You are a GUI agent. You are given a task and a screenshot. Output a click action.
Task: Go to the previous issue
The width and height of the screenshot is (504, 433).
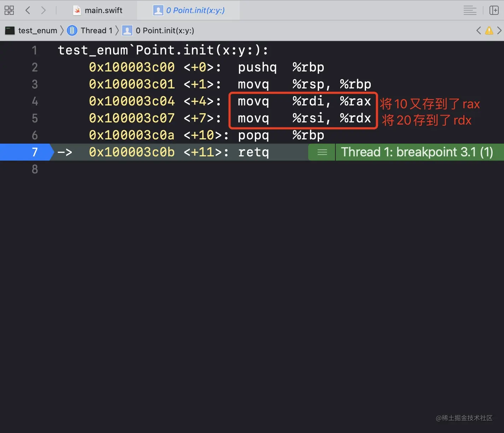(x=479, y=30)
